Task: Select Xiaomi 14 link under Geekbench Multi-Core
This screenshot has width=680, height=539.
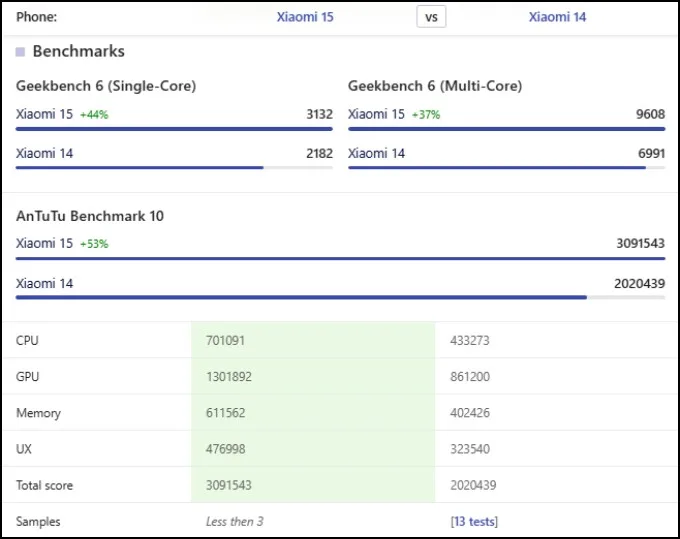Action: tap(376, 153)
